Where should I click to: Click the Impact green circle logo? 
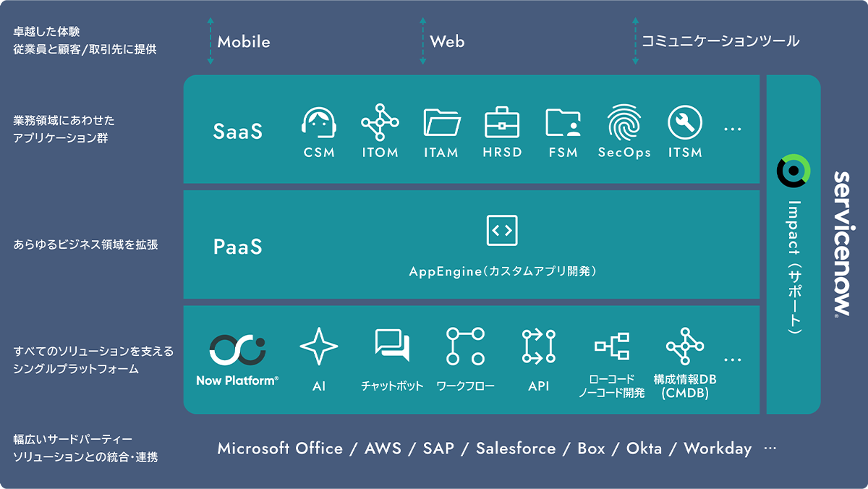[x=793, y=171]
